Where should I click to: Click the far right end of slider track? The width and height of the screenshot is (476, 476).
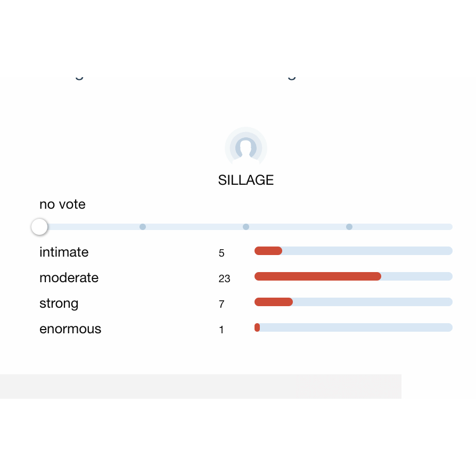pos(449,227)
